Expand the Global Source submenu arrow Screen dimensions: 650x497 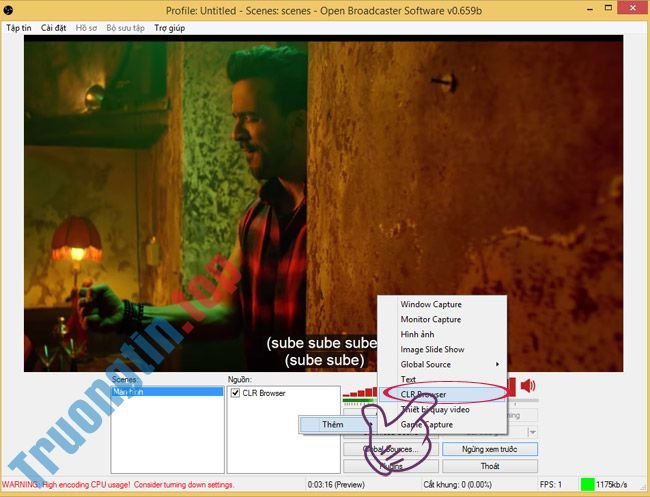click(x=497, y=364)
